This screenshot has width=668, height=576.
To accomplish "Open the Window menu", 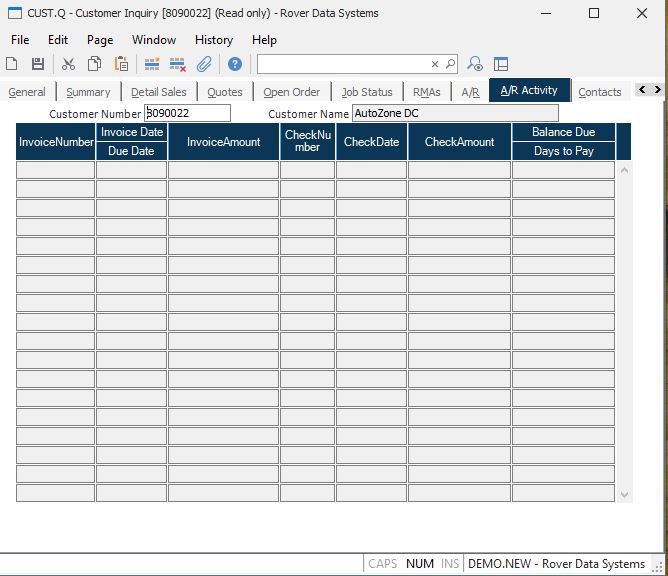I will 153,40.
